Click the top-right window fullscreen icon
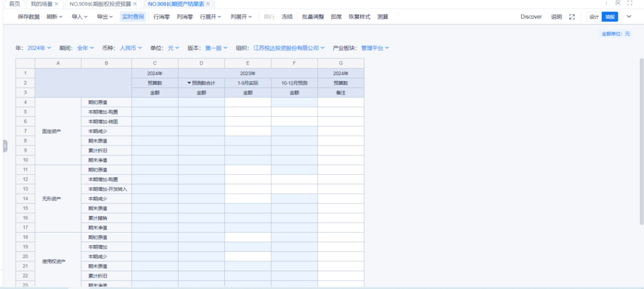 [x=630, y=3]
